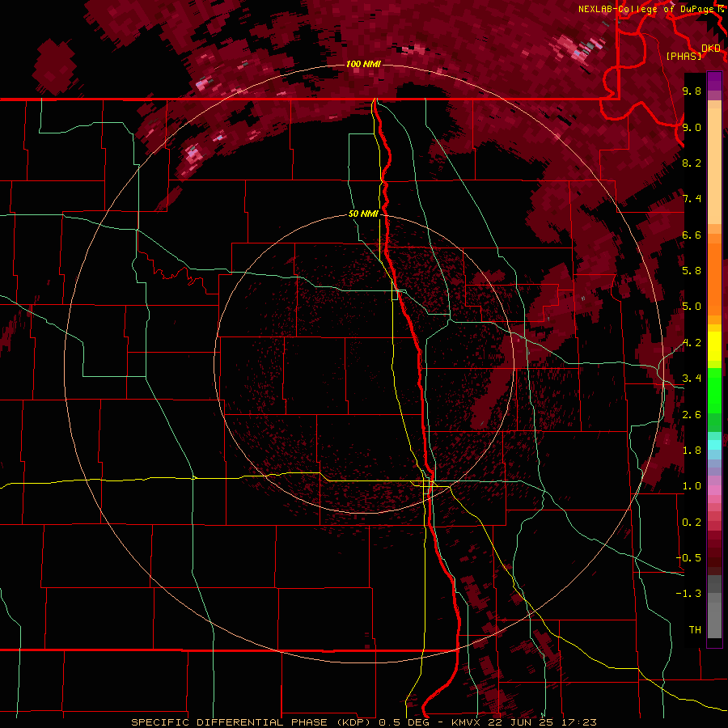
Task: Click the 0.2 scale label
Action: pyautogui.click(x=692, y=523)
